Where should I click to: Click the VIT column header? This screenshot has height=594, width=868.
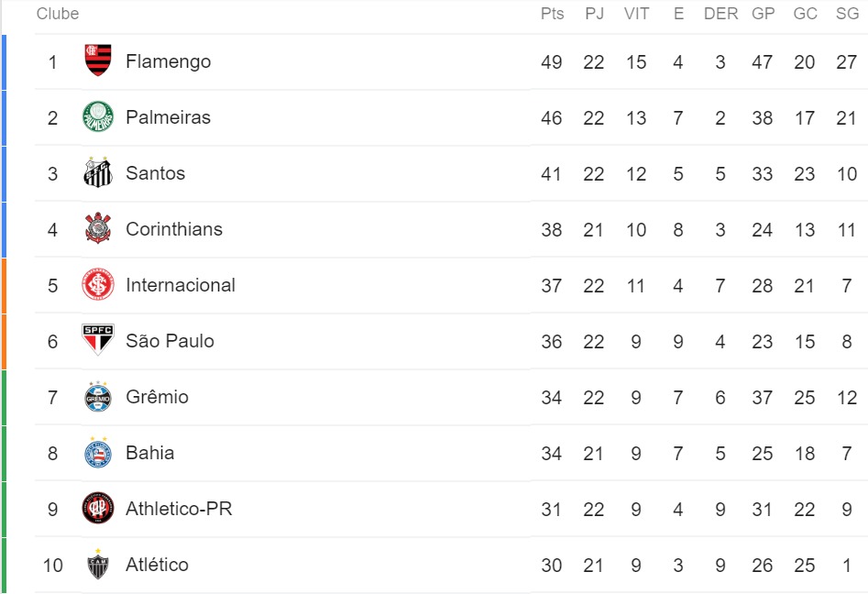coord(637,14)
